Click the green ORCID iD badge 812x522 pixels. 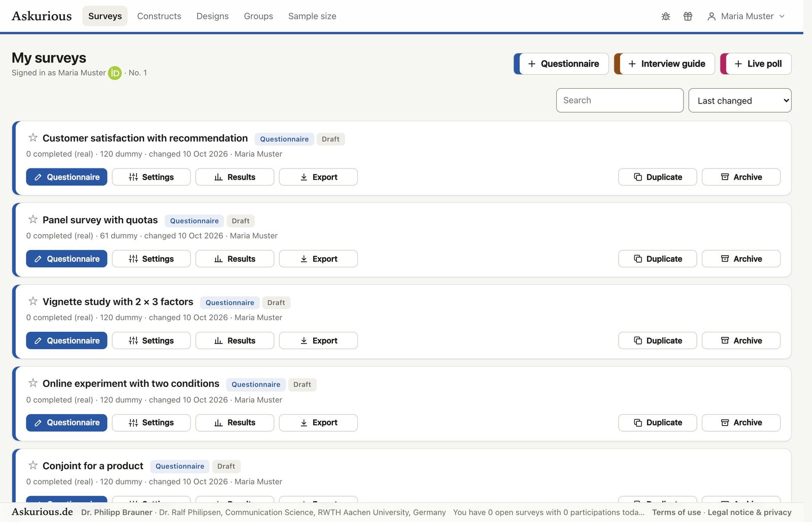pyautogui.click(x=115, y=73)
